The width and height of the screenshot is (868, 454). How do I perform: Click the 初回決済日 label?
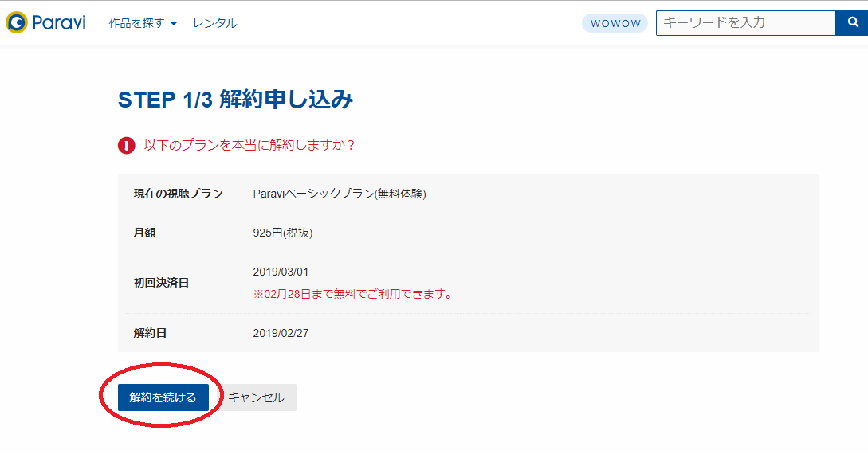[x=161, y=283]
